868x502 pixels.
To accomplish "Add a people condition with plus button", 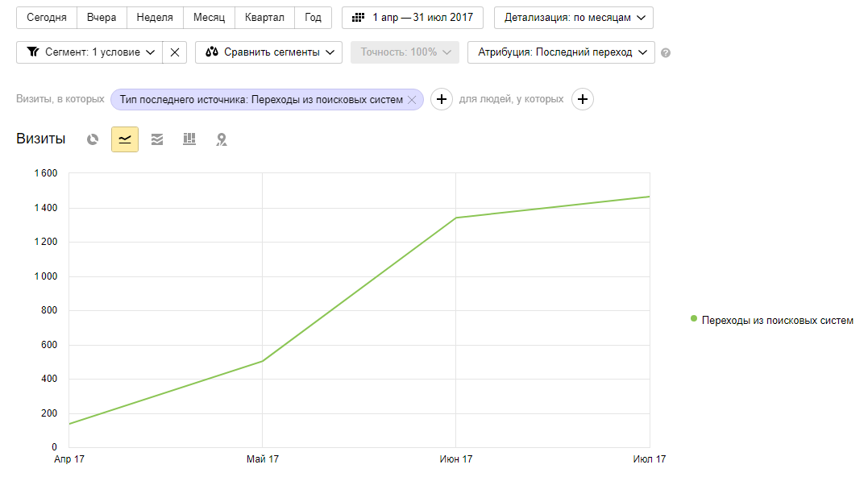I will 583,99.
